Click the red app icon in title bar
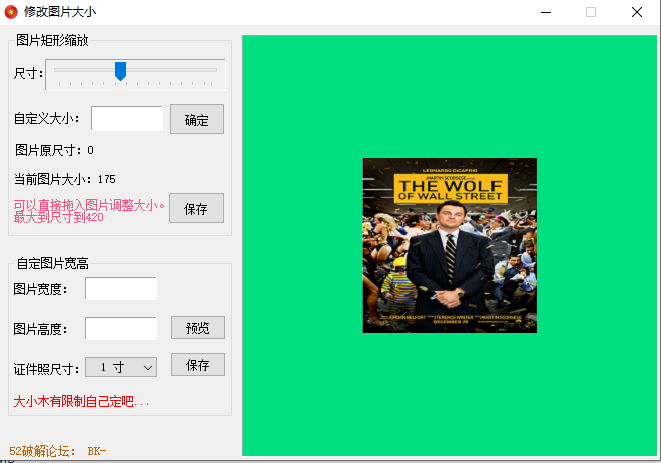Screen dimensions: 661x463 pyautogui.click(x=11, y=12)
